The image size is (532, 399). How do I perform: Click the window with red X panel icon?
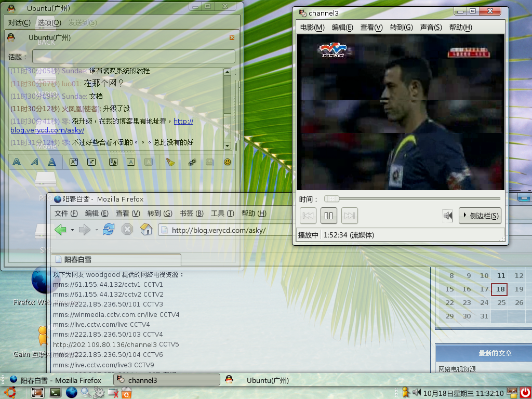click(113, 393)
